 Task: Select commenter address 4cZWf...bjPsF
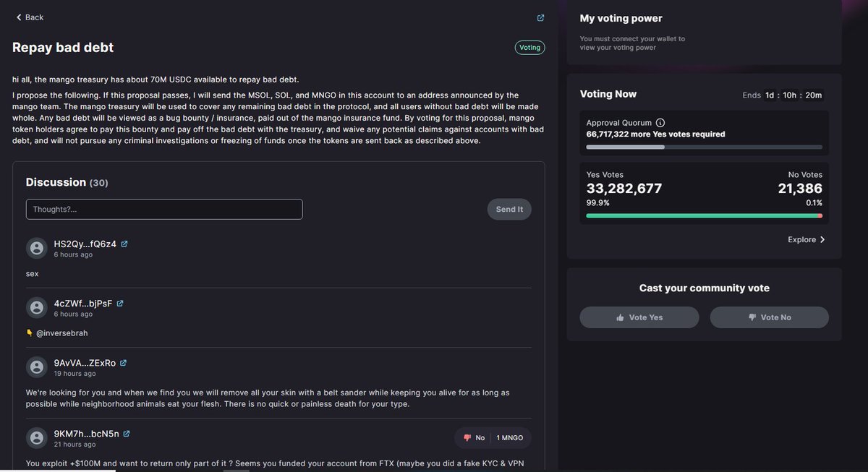click(x=82, y=304)
